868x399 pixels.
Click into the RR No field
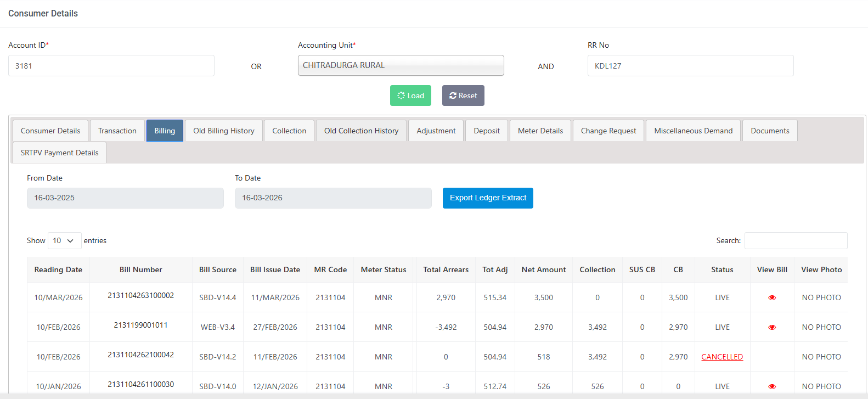690,66
